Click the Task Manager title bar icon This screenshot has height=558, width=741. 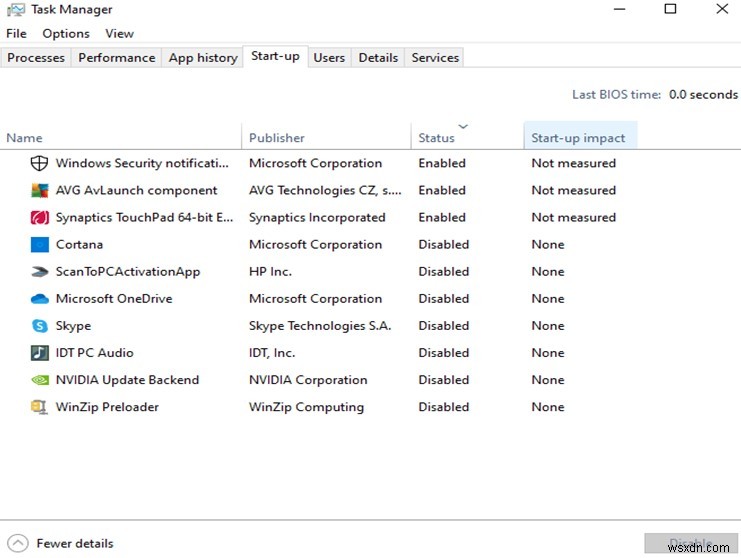click(16, 10)
